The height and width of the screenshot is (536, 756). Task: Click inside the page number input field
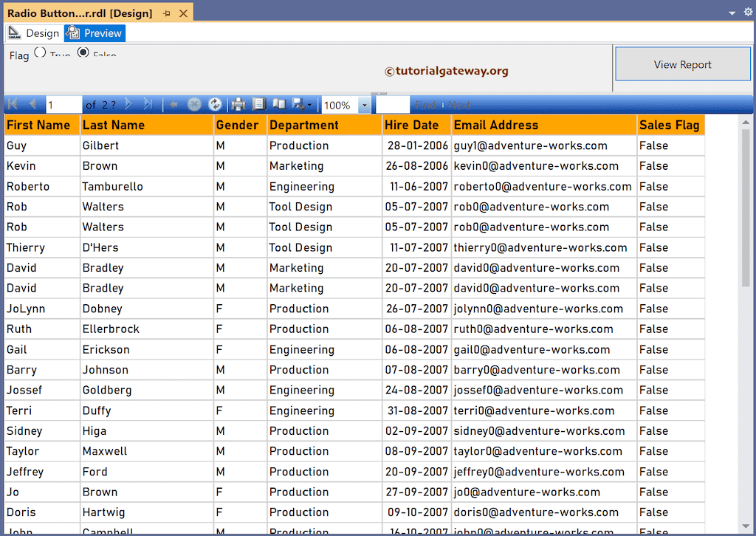click(63, 104)
